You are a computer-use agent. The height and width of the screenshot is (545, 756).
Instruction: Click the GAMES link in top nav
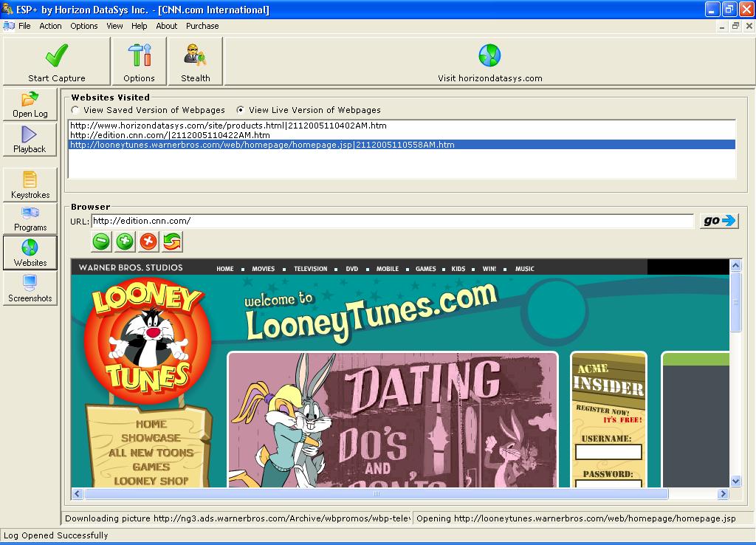(426, 269)
